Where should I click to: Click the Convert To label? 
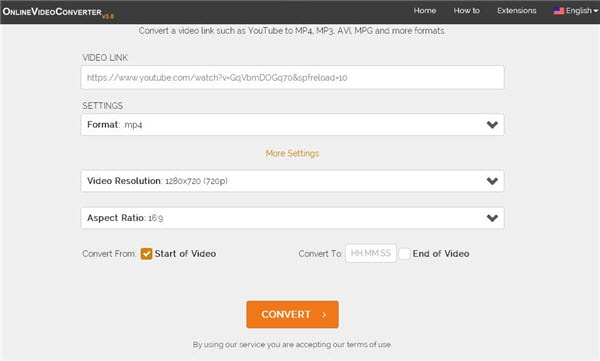coord(320,254)
